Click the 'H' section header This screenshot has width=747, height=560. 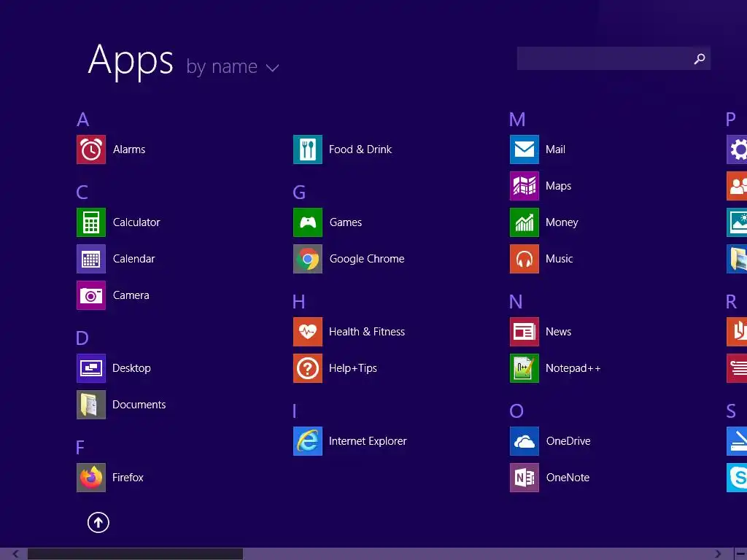[x=298, y=302]
